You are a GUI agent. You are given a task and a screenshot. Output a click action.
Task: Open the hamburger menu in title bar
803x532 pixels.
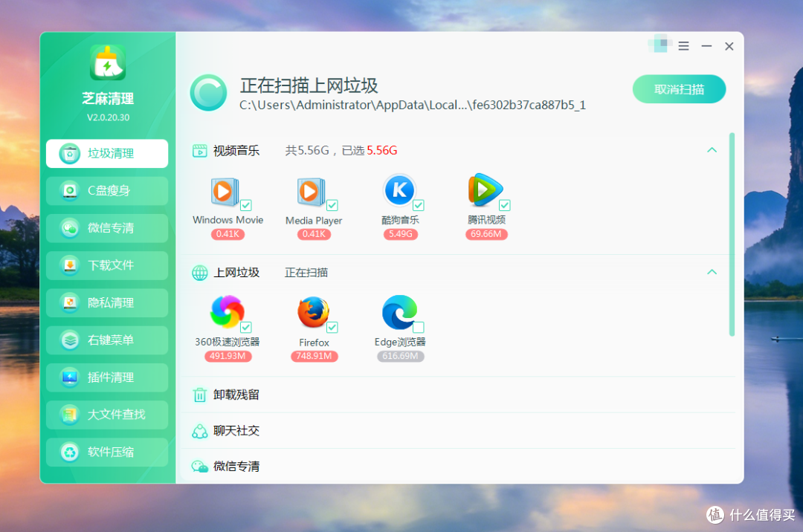tap(684, 46)
